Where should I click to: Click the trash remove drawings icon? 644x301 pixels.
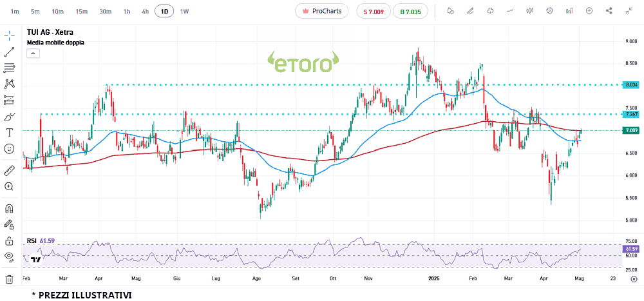pyautogui.click(x=9, y=279)
